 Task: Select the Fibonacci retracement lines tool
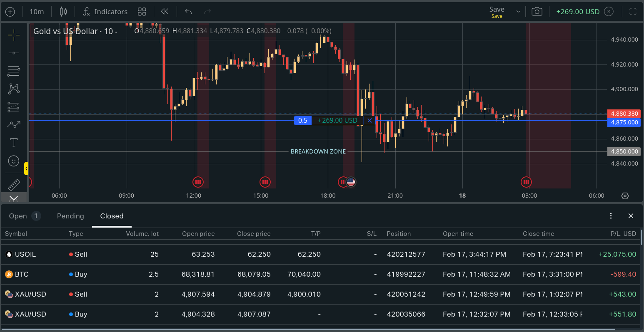(x=14, y=71)
